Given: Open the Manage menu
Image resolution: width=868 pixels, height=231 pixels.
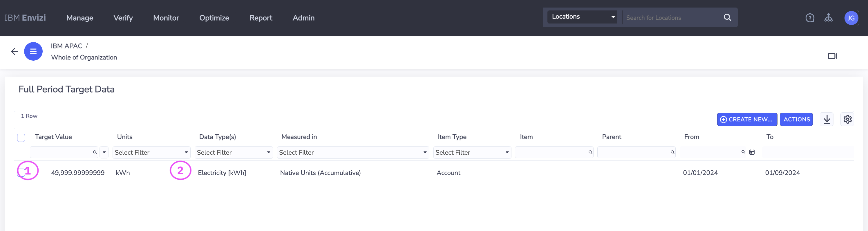Looking at the screenshot, I should 79,18.
